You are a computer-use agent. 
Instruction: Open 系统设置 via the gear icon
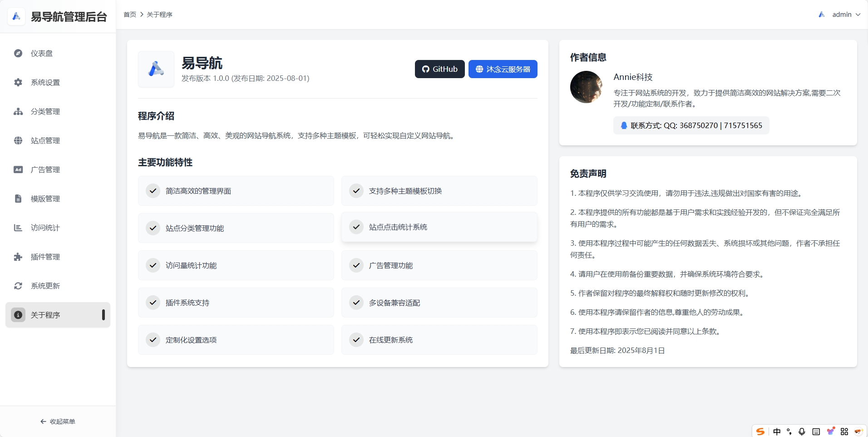click(18, 82)
